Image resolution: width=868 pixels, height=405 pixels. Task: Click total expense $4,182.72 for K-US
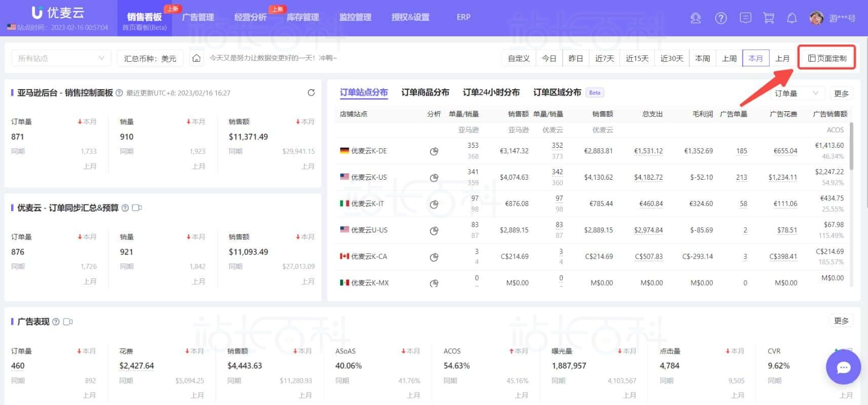[x=648, y=177]
